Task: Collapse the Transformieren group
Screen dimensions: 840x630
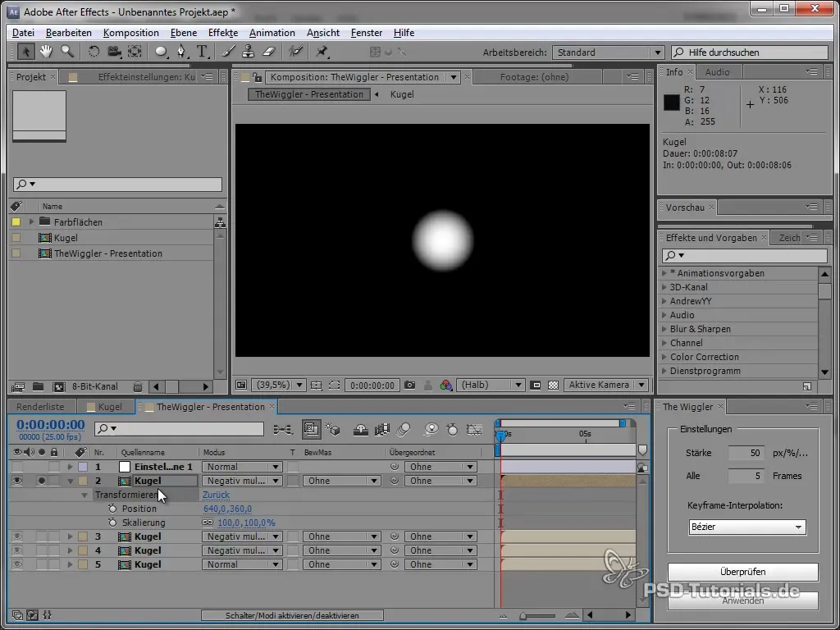Action: click(84, 495)
